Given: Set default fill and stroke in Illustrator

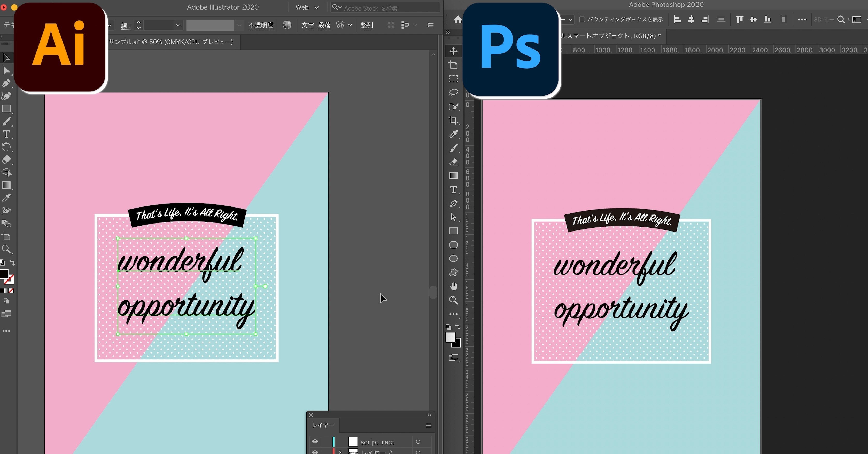Looking at the screenshot, I should coord(2,262).
